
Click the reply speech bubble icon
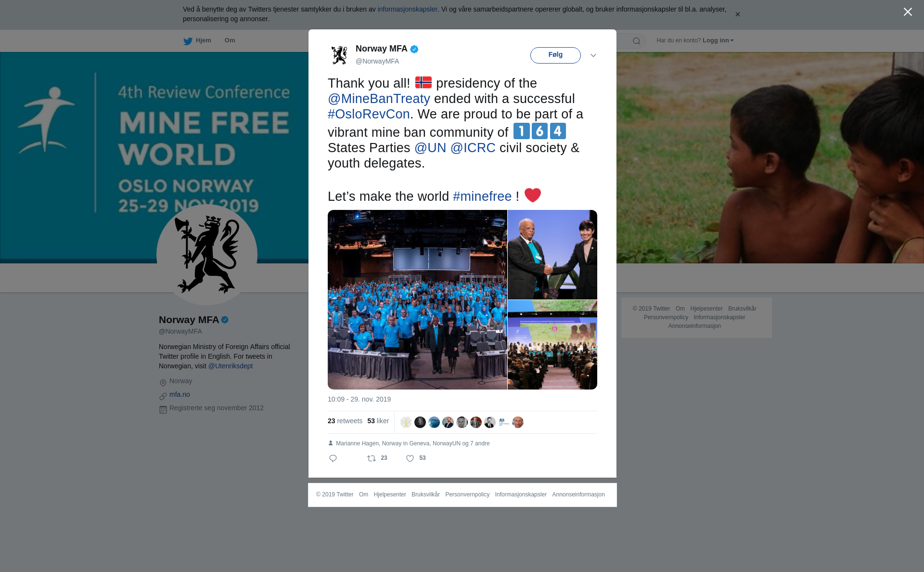[333, 458]
